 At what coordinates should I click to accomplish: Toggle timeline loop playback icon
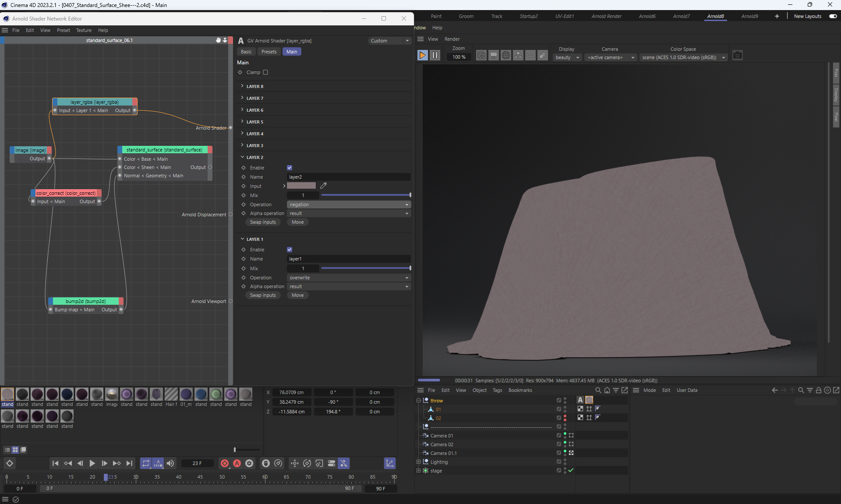(146, 463)
